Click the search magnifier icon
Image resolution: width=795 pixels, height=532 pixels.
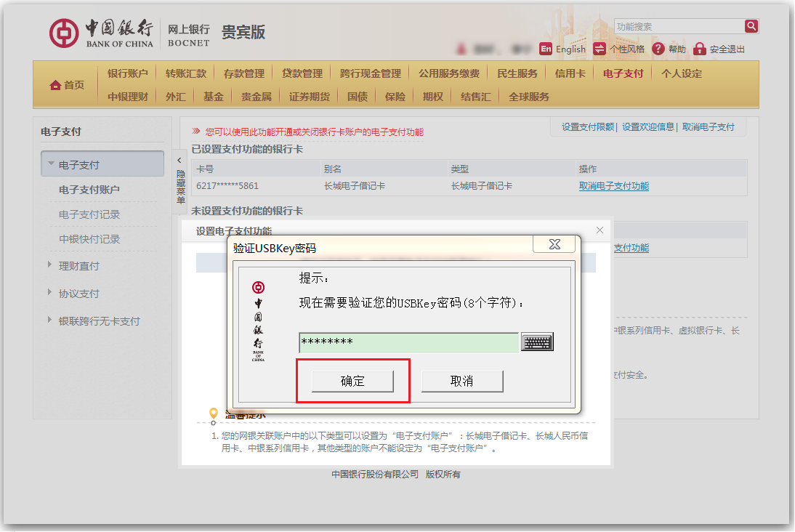coord(751,26)
